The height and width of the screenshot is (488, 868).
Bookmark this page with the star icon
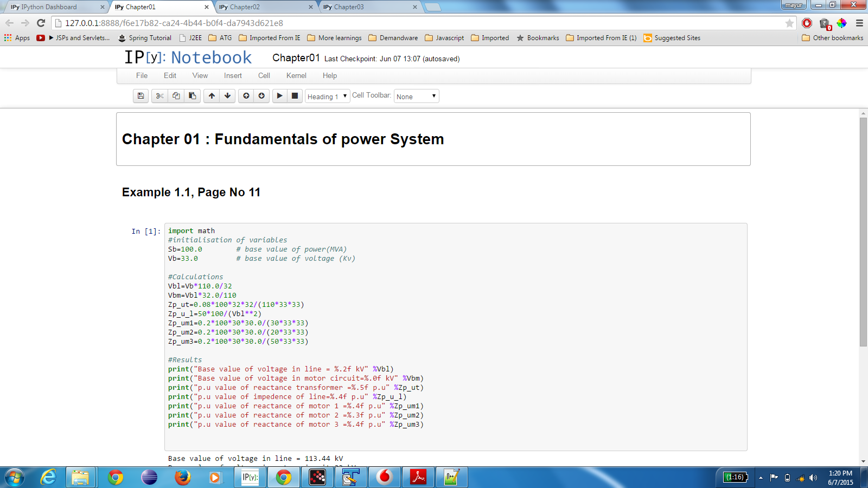(789, 23)
